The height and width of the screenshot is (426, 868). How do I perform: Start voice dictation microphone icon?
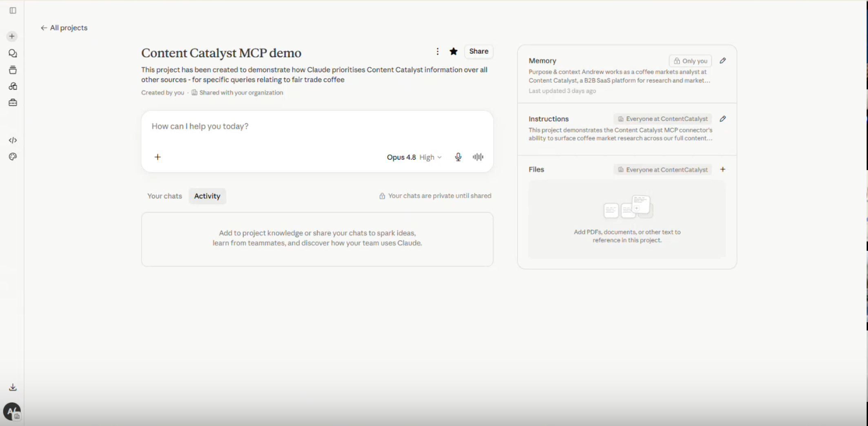click(458, 157)
